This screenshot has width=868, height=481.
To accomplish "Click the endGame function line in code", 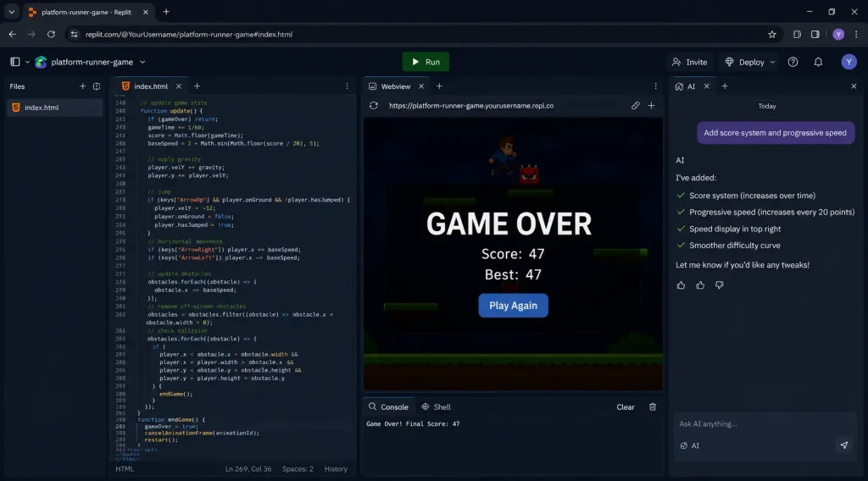I will [x=171, y=420].
